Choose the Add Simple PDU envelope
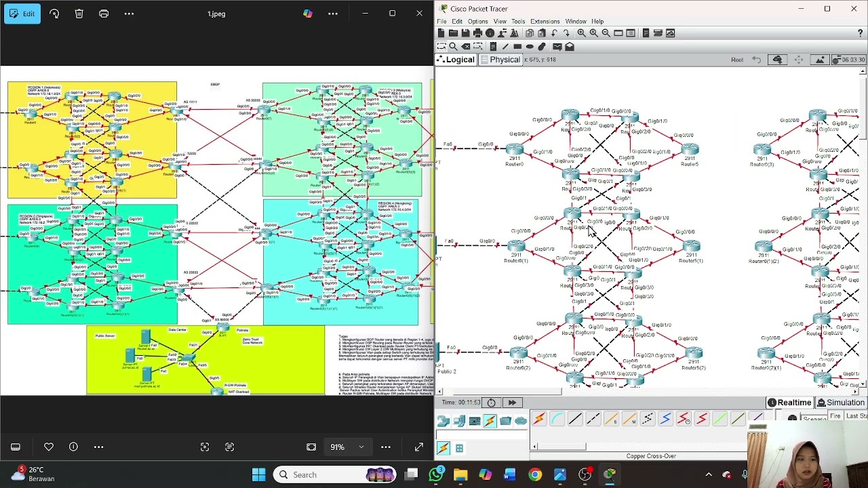This screenshot has height=488, width=868. click(557, 46)
